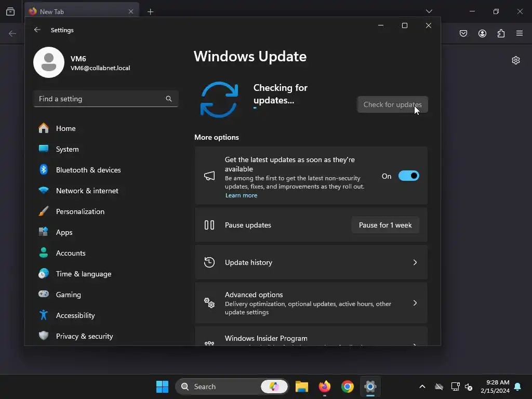Image resolution: width=532 pixels, height=399 pixels.
Task: Click the taskbar Search box
Action: tap(232, 387)
